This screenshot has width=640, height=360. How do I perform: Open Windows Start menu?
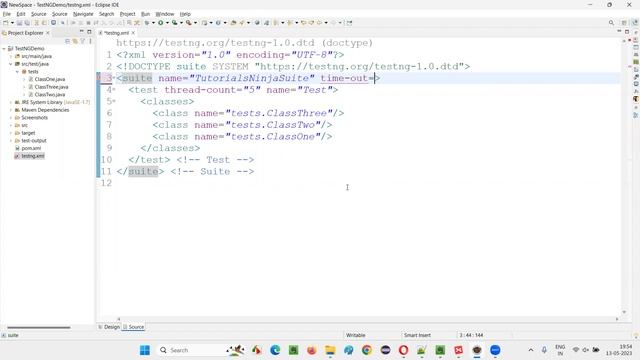pos(144,350)
